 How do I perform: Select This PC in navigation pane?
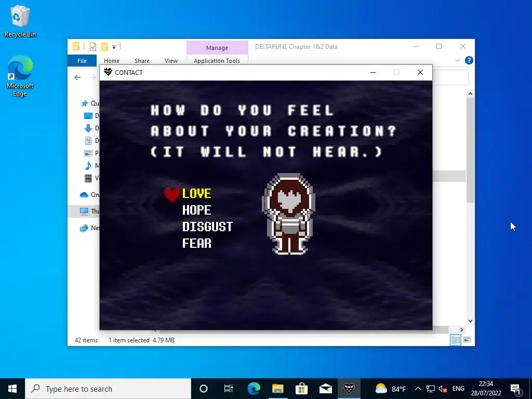pos(84,211)
